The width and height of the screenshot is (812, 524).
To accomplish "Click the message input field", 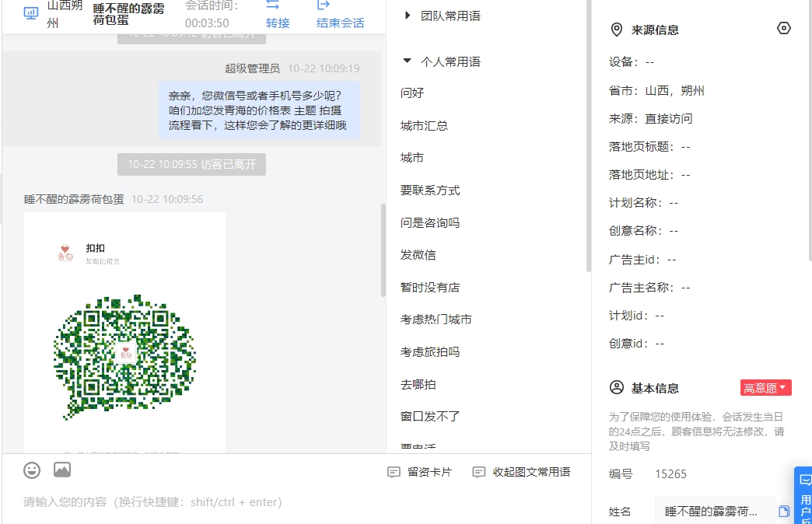I will (x=296, y=502).
